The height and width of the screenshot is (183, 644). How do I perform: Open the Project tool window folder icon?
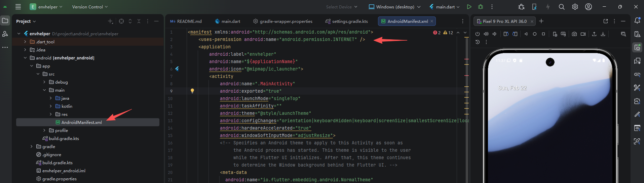pyautogui.click(x=5, y=21)
